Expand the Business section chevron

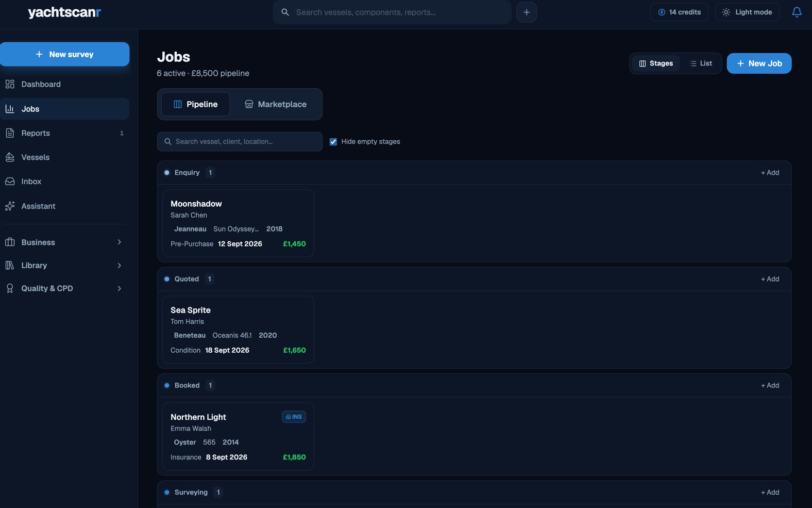120,242
